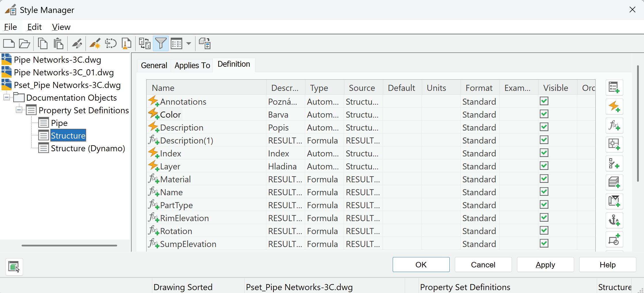Click the tree panel horizontal scrollbar
This screenshot has height=293, width=644.
[69, 246]
